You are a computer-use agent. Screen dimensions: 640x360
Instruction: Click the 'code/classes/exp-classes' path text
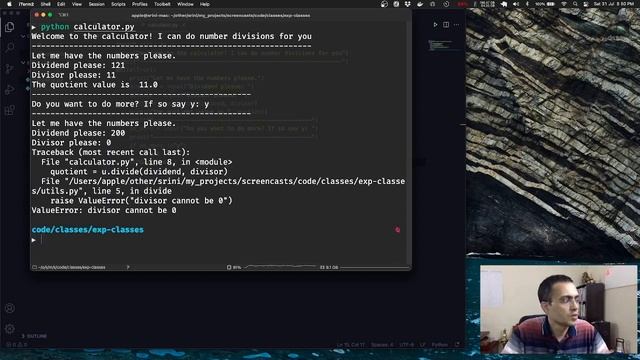88,230
